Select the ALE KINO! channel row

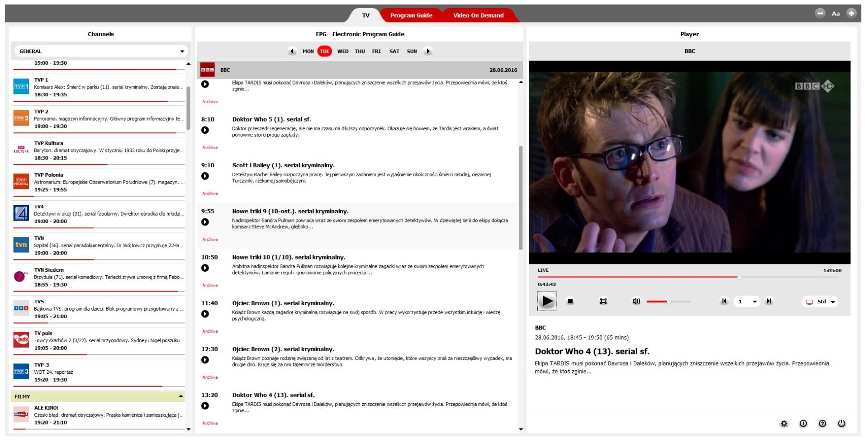pyautogui.click(x=98, y=415)
